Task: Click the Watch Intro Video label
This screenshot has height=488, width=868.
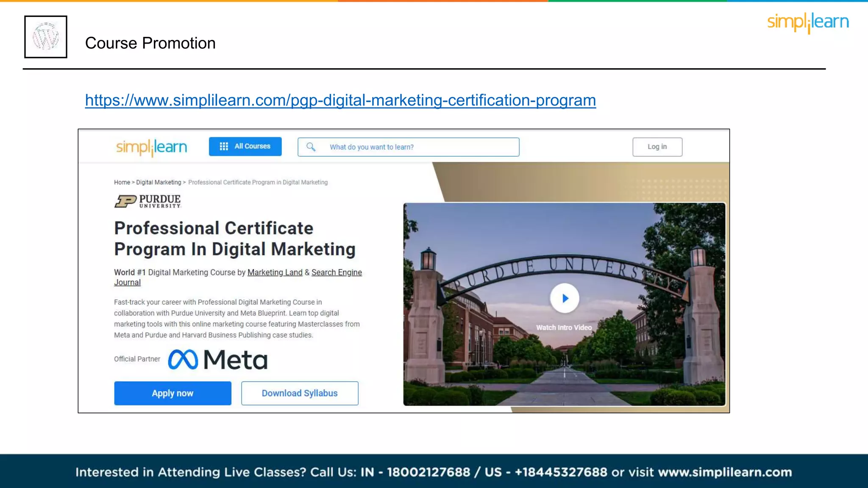Action: point(564,327)
